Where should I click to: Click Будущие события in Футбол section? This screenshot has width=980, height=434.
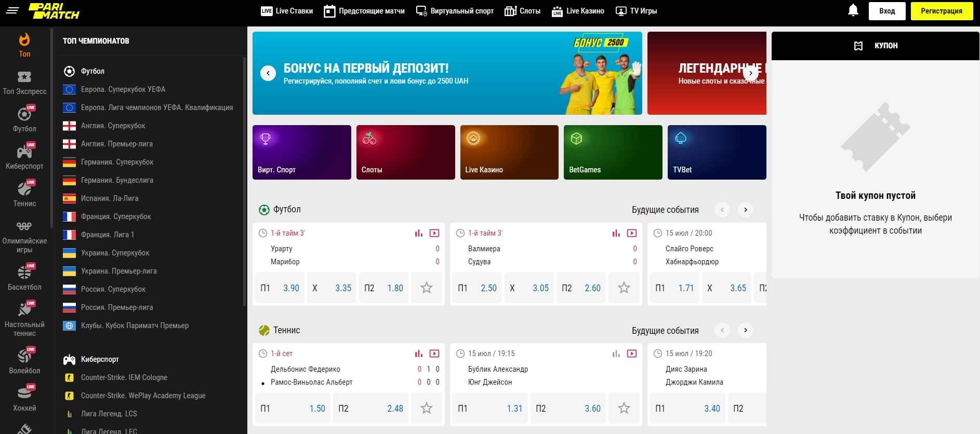[665, 210]
